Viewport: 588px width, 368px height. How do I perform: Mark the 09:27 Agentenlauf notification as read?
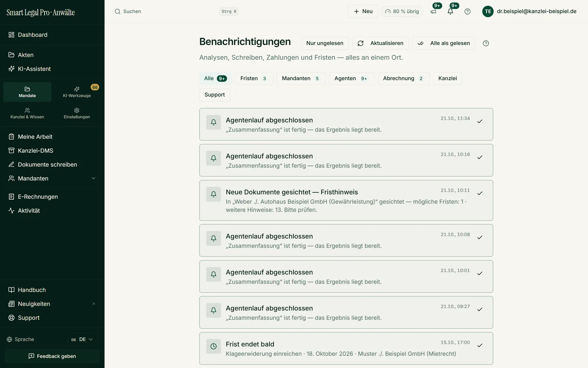tap(480, 309)
